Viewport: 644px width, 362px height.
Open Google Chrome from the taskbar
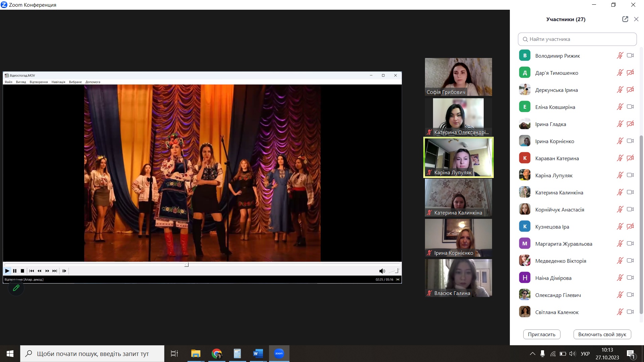pos(217,354)
